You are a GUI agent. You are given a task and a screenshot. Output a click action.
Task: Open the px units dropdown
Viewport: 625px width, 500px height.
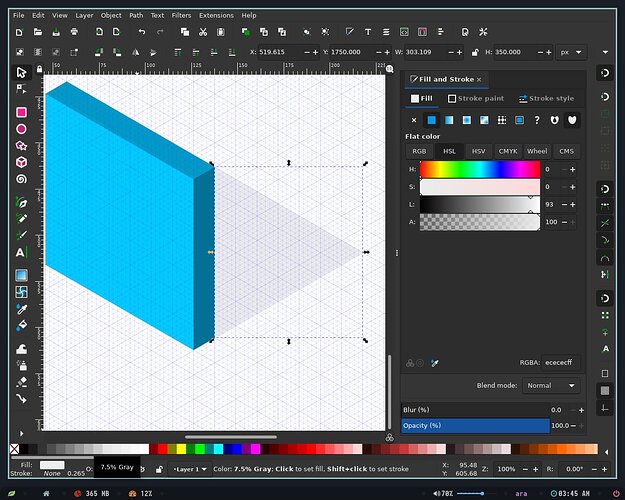tap(571, 52)
